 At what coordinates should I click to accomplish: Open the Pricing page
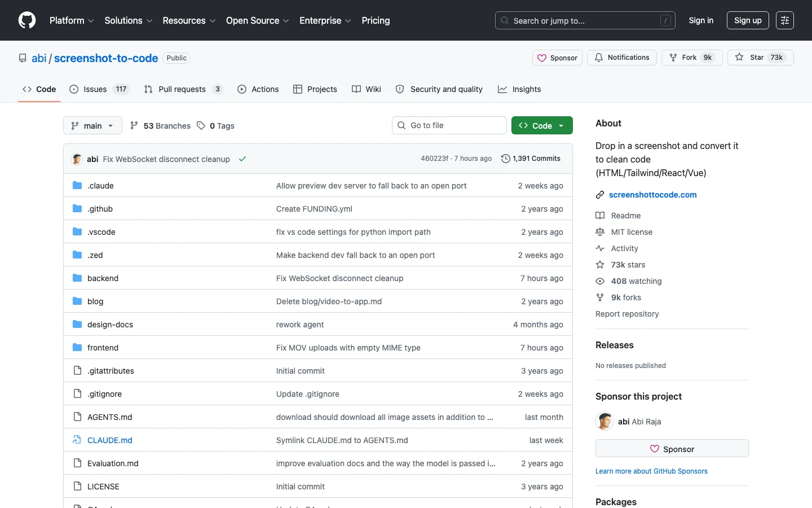376,20
